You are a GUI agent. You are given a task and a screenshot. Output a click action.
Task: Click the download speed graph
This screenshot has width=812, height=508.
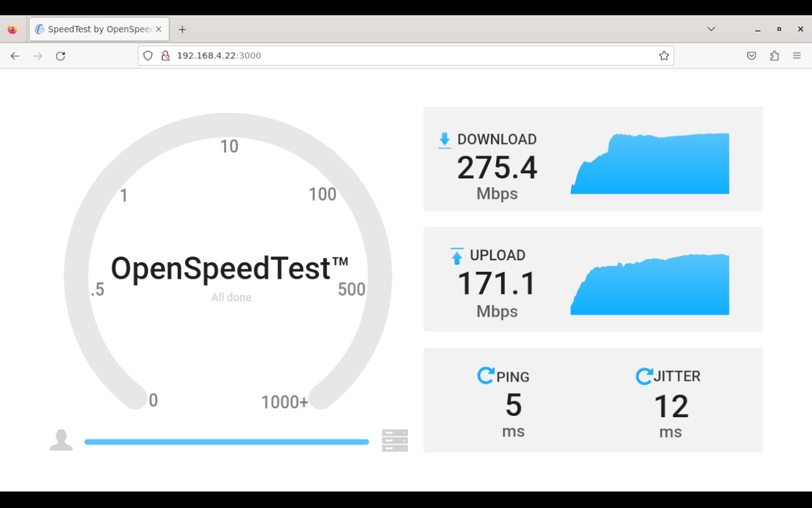click(650, 164)
